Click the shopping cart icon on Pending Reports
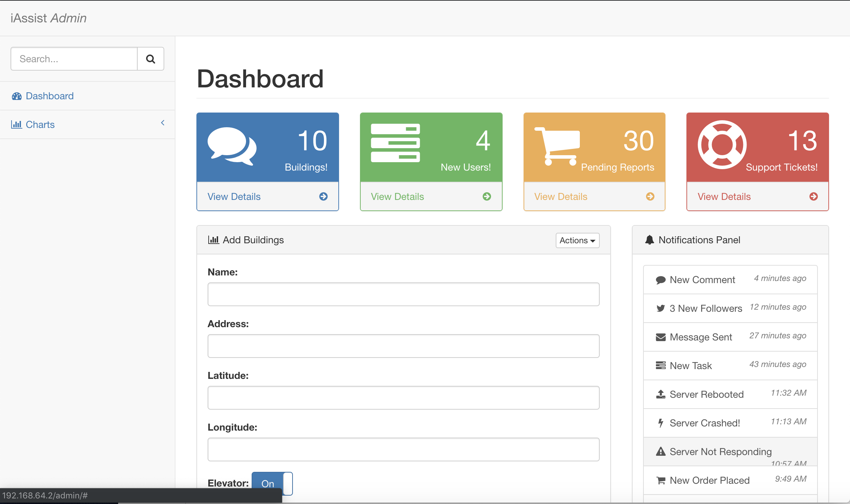This screenshot has height=504, width=850. tap(557, 146)
